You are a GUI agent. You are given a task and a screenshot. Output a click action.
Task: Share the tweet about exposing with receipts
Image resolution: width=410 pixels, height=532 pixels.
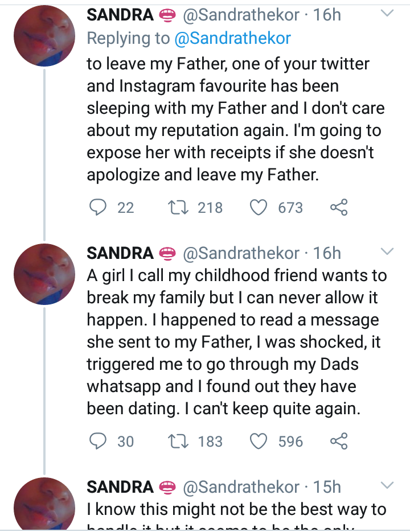click(339, 208)
